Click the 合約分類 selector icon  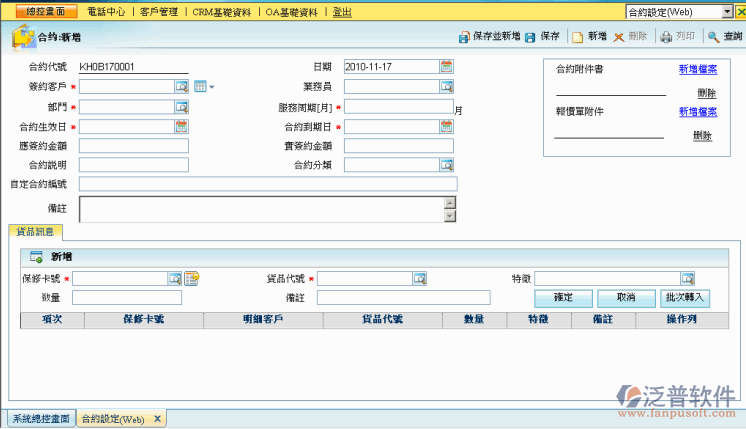(x=446, y=165)
